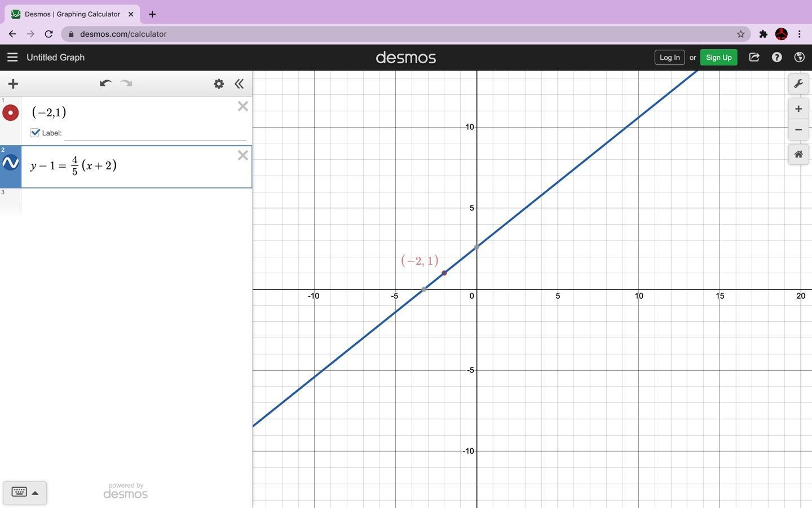Show the on-screen keypad

point(25,493)
